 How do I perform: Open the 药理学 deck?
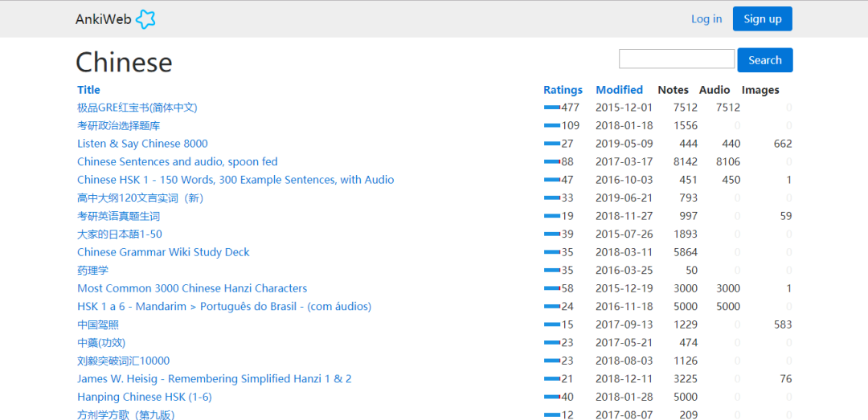click(x=92, y=270)
